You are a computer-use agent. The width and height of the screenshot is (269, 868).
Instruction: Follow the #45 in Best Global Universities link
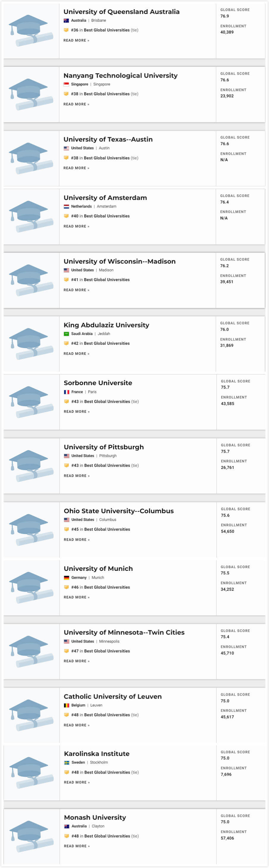(x=101, y=529)
